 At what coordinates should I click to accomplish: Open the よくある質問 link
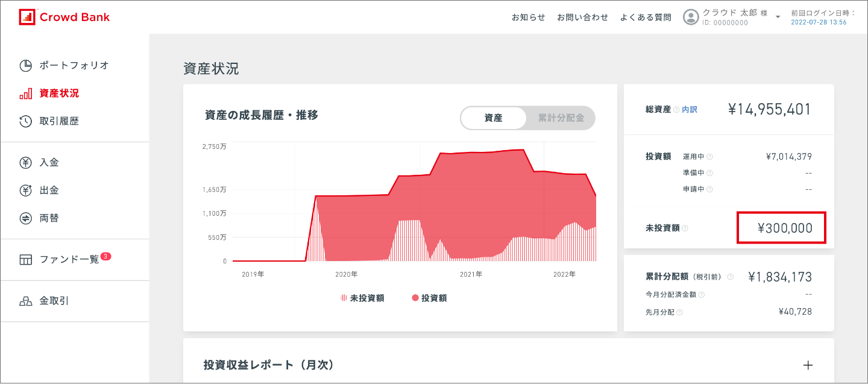(x=645, y=17)
